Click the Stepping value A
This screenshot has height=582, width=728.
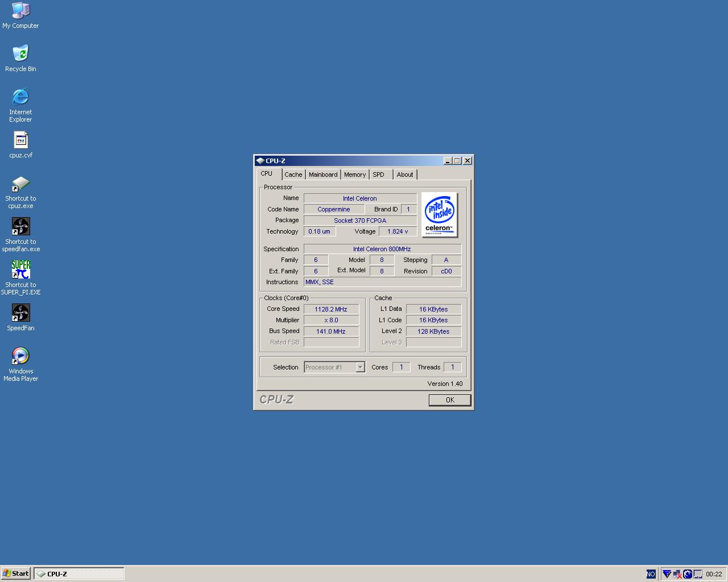pos(446,260)
